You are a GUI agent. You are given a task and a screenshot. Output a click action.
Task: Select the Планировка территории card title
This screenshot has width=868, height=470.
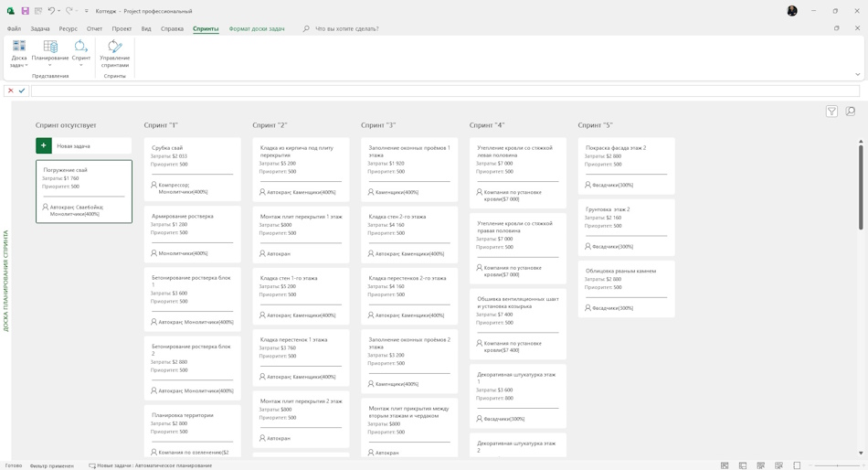pyautogui.click(x=182, y=414)
